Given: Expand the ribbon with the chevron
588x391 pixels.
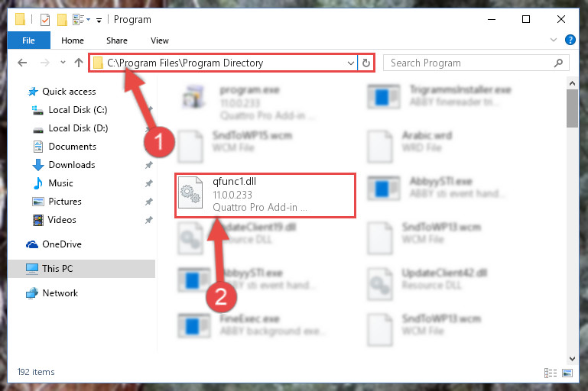Looking at the screenshot, I should click(553, 40).
